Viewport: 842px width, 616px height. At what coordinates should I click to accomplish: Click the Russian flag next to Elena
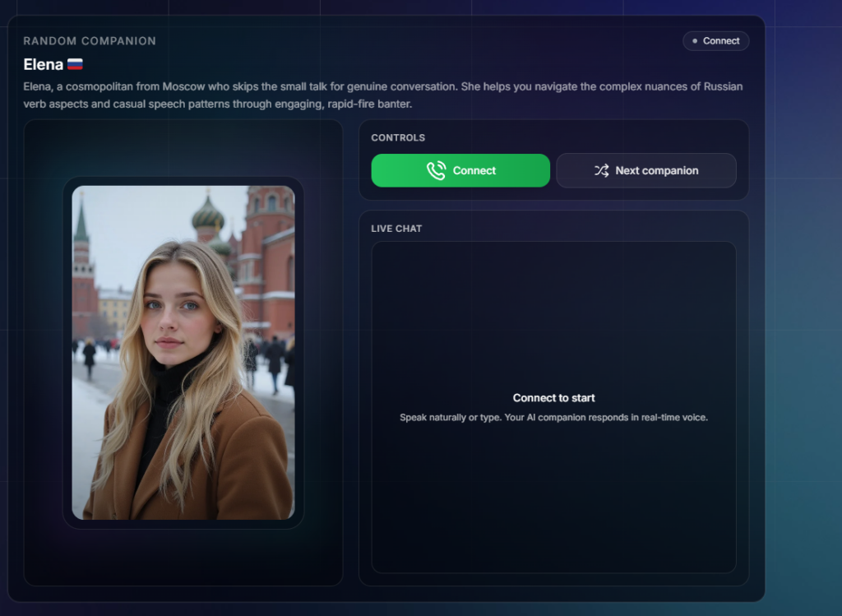pos(75,64)
